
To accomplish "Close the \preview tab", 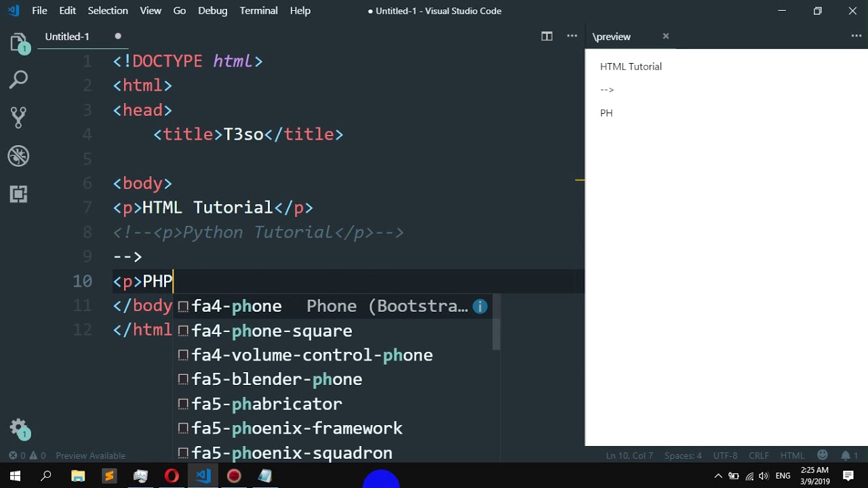I will (x=666, y=37).
